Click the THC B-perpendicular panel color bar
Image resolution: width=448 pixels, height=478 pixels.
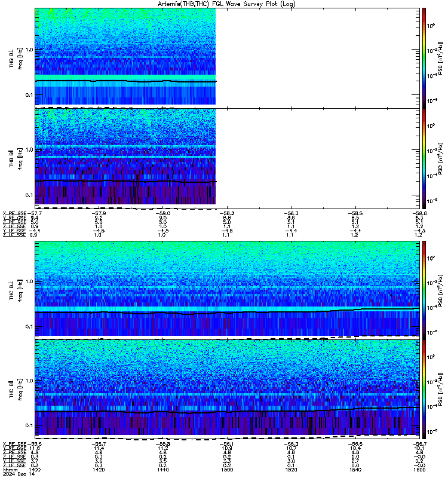click(424, 290)
